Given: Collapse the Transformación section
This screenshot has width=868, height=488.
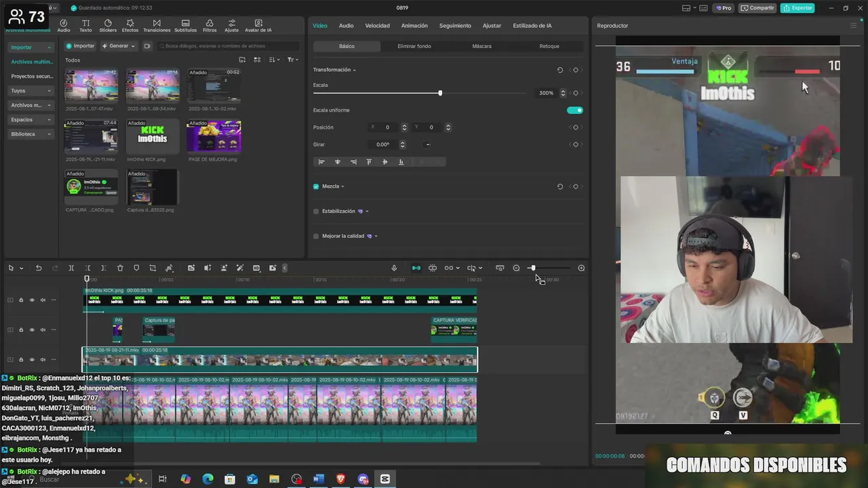Looking at the screenshot, I should coord(354,70).
